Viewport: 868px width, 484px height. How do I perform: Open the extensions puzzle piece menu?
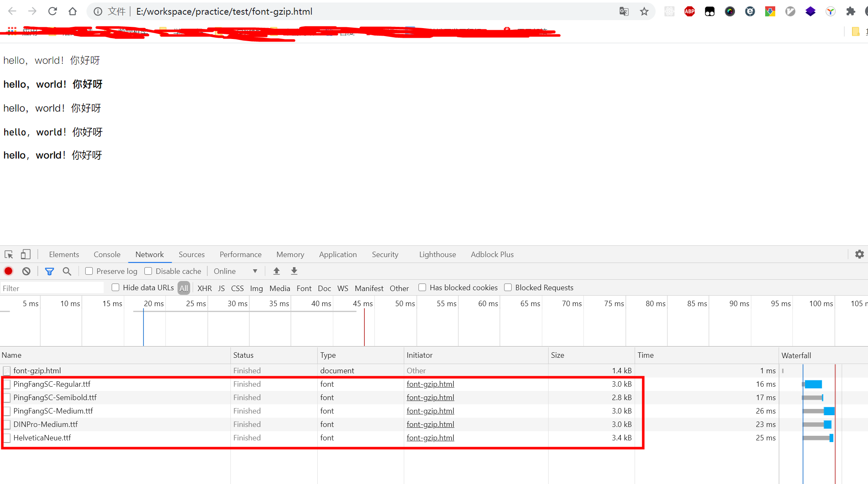point(851,11)
